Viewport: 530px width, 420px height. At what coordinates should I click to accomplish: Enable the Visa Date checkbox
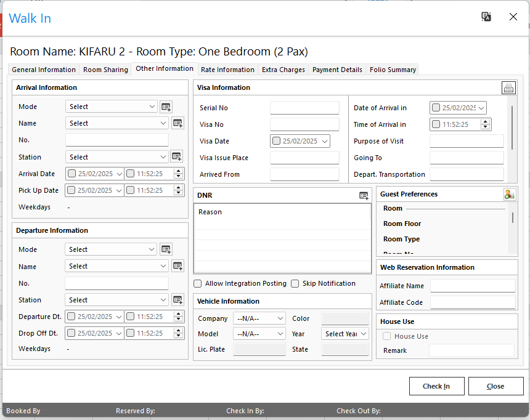(x=277, y=141)
